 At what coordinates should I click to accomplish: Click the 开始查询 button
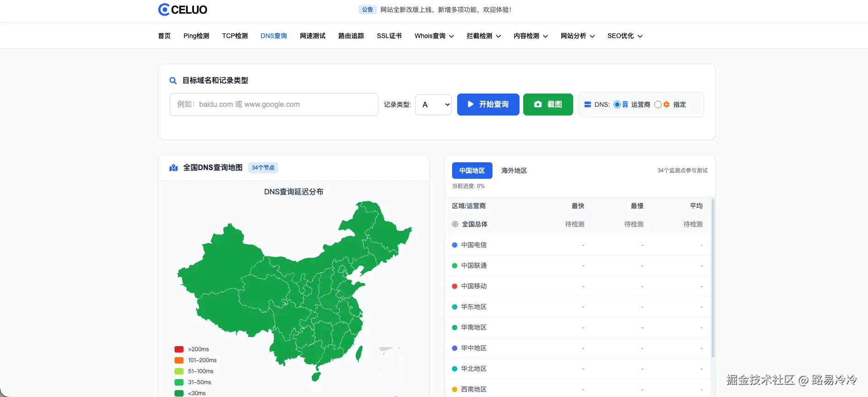pyautogui.click(x=488, y=105)
